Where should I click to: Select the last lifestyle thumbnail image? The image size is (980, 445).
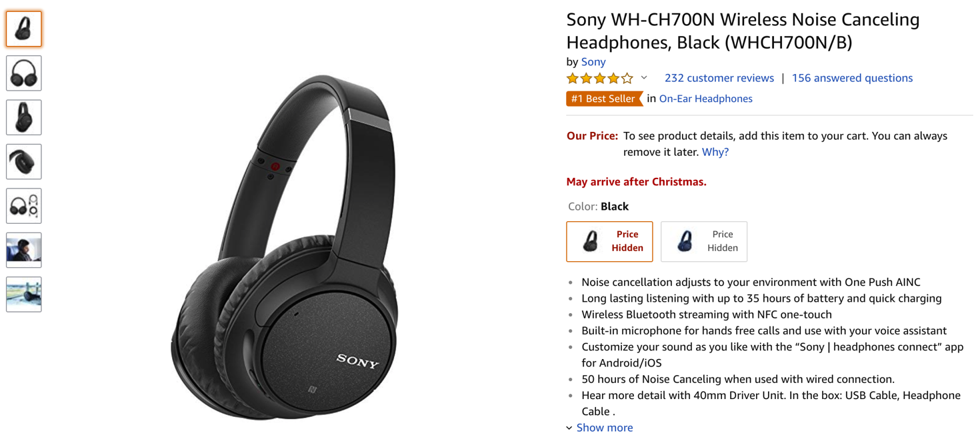(24, 294)
